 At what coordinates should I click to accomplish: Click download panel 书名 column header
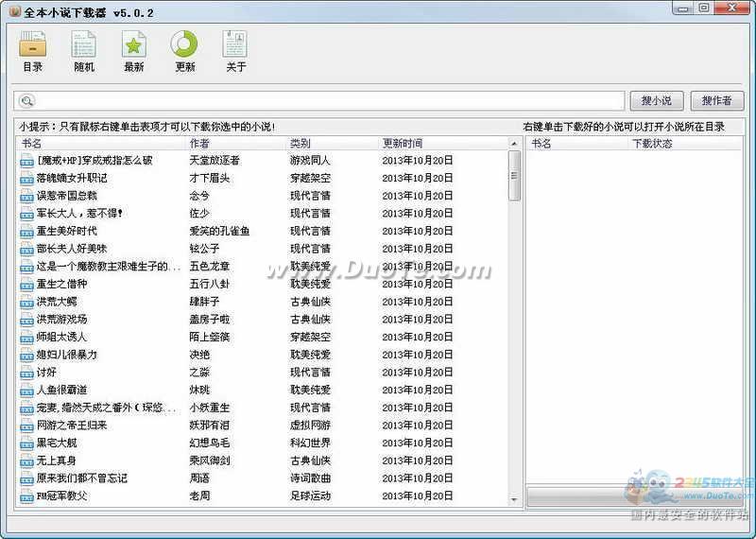(577, 144)
